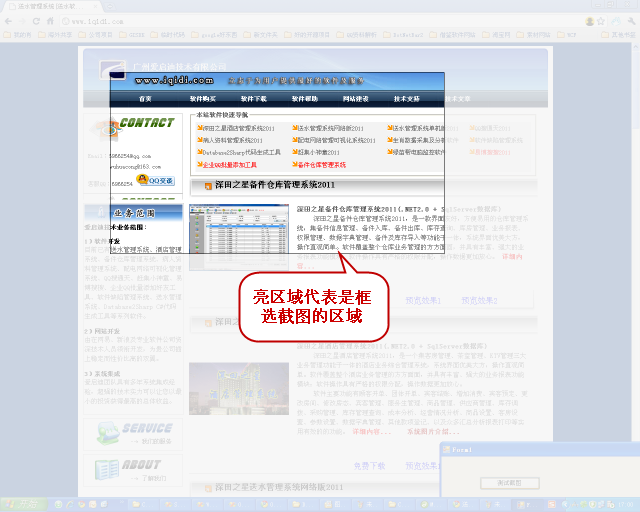Open the 其他书签 bookmarks folder

point(618,35)
